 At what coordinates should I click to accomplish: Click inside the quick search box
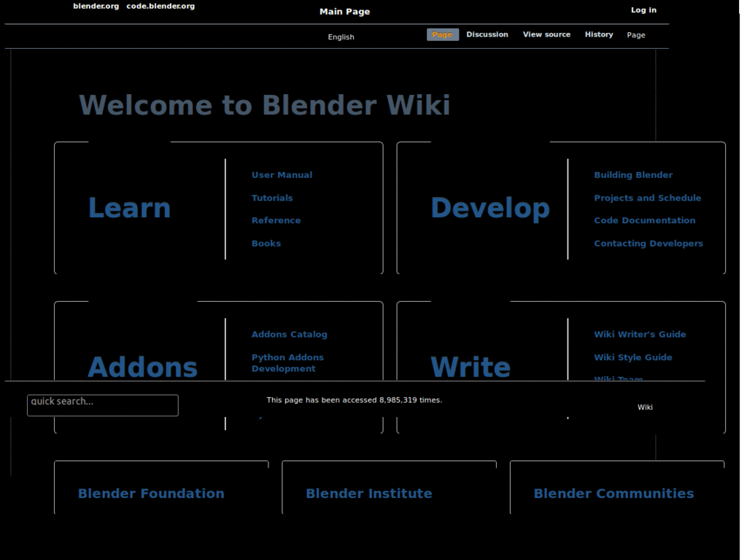point(102,405)
